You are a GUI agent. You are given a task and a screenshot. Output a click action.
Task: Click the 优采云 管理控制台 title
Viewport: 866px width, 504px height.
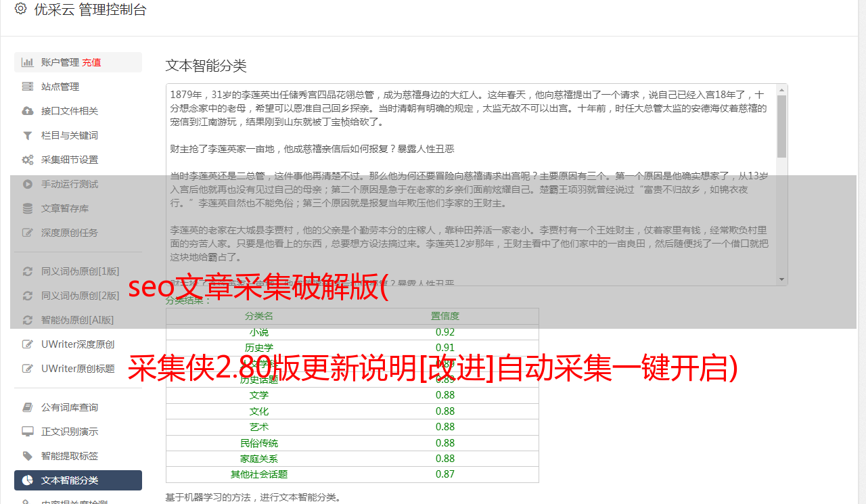[x=90, y=9]
